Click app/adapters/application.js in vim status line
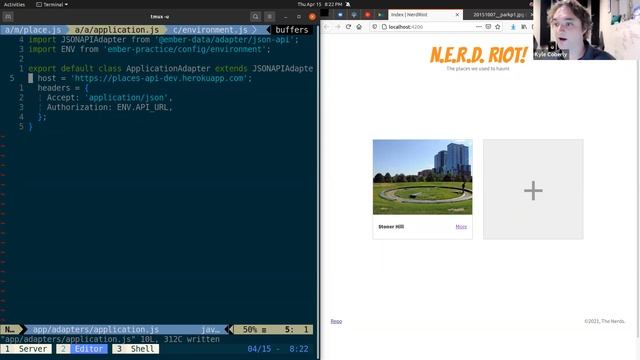Screen dimensions: 640x360 [x=96, y=329]
